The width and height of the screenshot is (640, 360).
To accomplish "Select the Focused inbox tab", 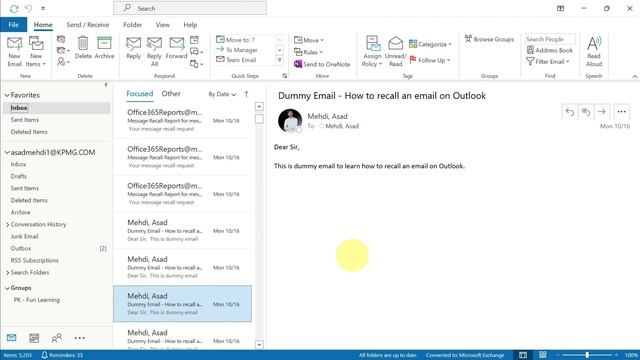I will (140, 93).
